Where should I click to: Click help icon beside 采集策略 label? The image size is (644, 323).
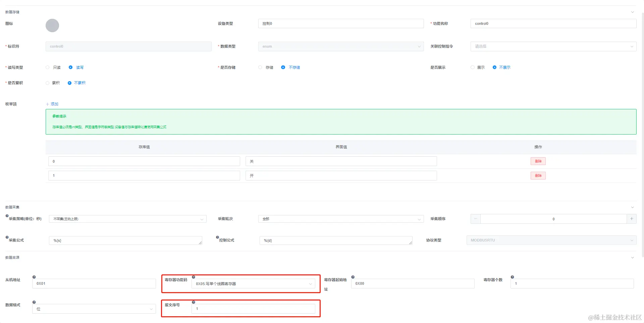point(7,216)
